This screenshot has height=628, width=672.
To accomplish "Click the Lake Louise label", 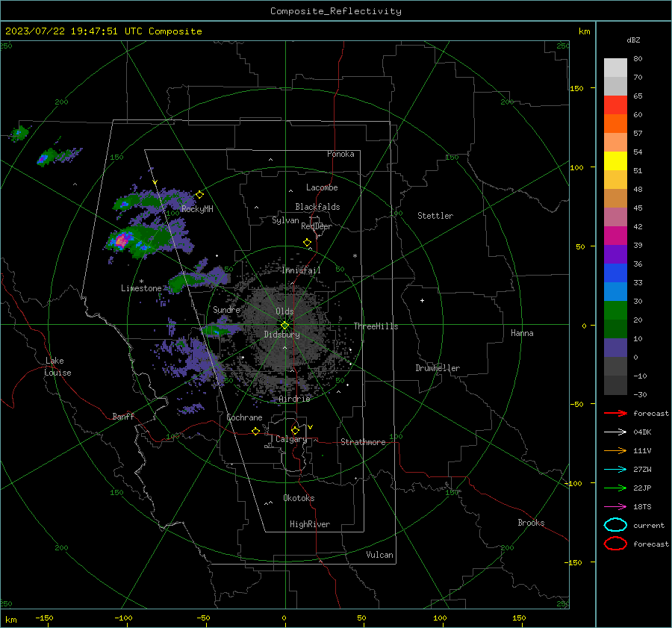I will tap(57, 367).
